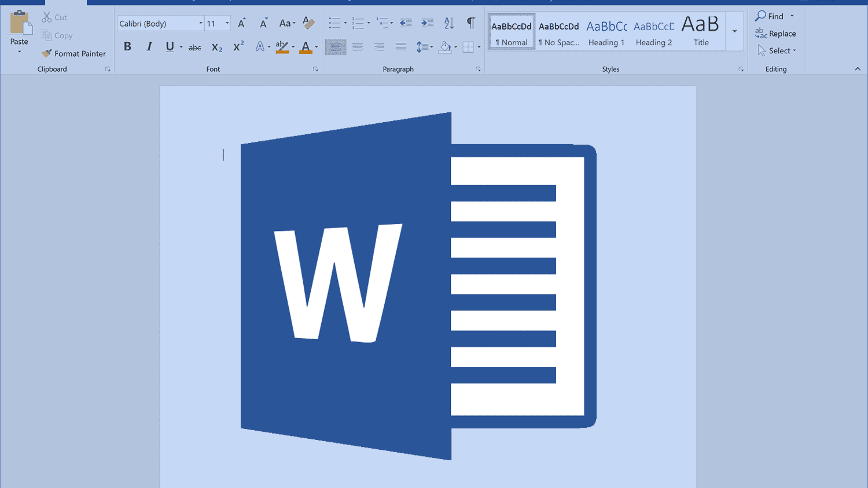
Task: Select Align Left
Action: 336,47
